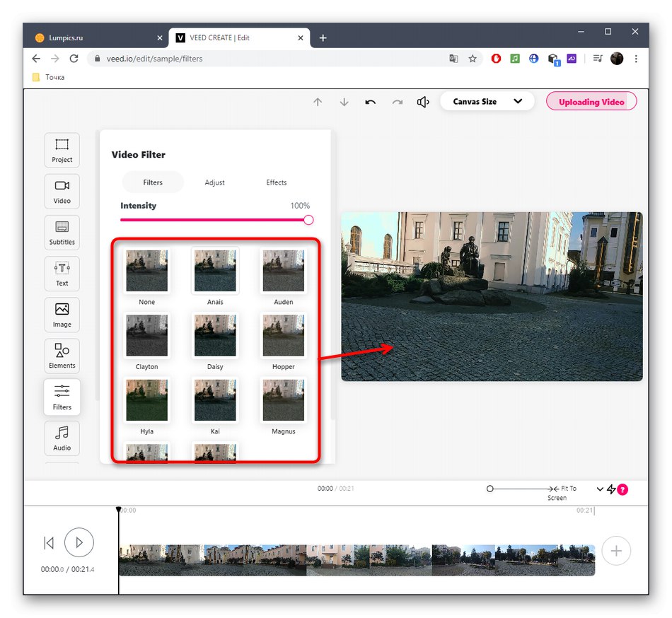Click the Uploading Video button
672x618 pixels.
(591, 102)
